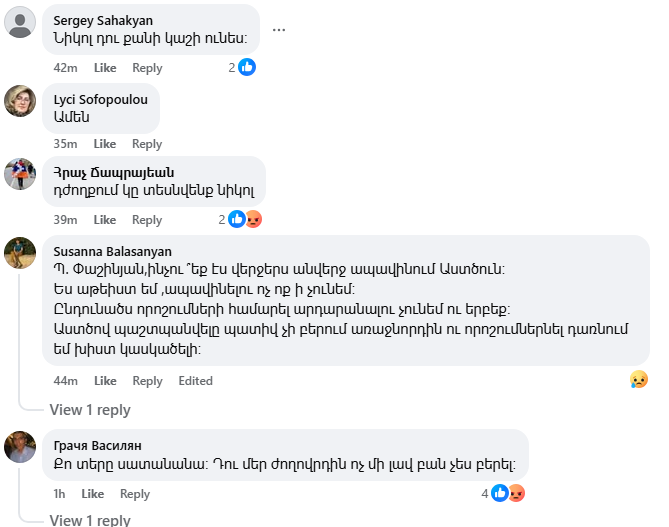Reply to Sergey Sahakyan's comment

tap(147, 68)
